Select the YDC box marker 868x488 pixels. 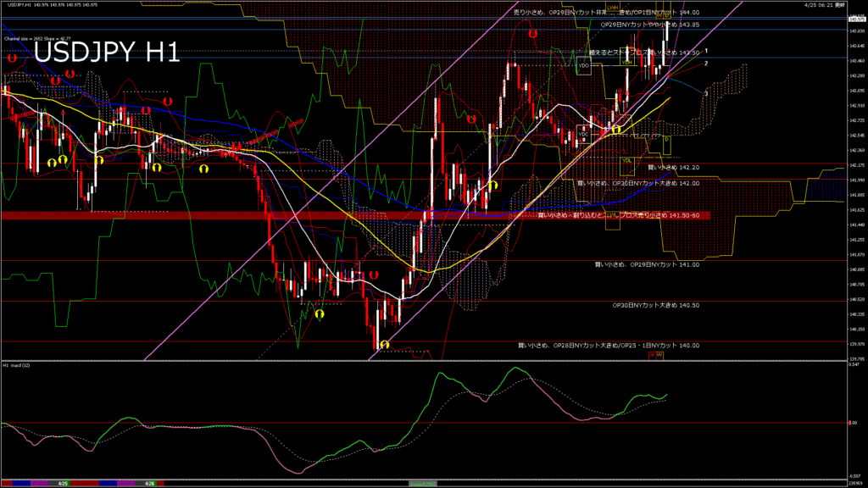coord(583,134)
